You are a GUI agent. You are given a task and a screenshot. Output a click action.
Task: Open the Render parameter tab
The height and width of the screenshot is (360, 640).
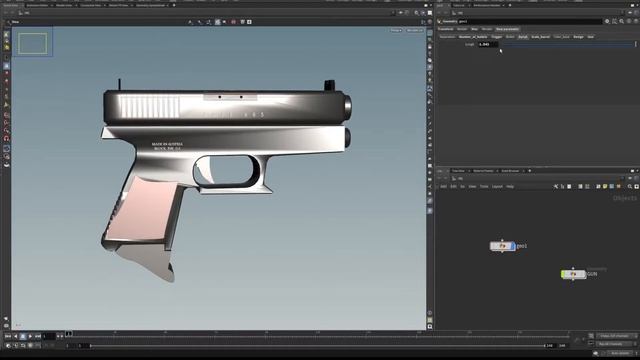pos(462,29)
